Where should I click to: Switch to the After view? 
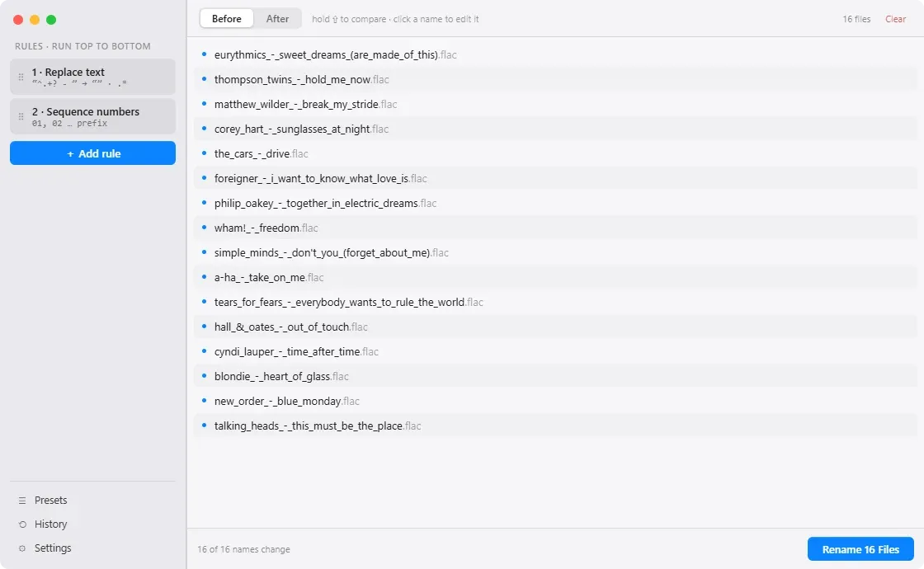click(x=277, y=19)
